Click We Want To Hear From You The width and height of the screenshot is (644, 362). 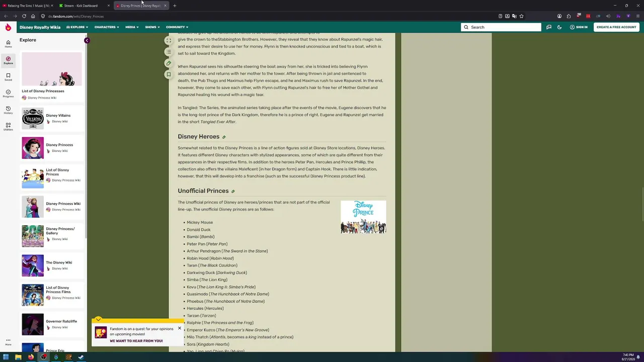point(136,341)
